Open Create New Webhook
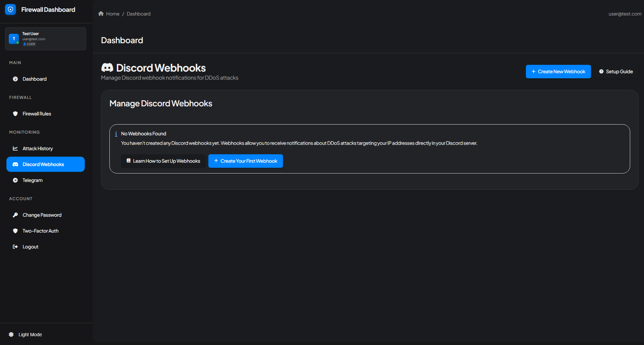The image size is (644, 345). (x=558, y=71)
